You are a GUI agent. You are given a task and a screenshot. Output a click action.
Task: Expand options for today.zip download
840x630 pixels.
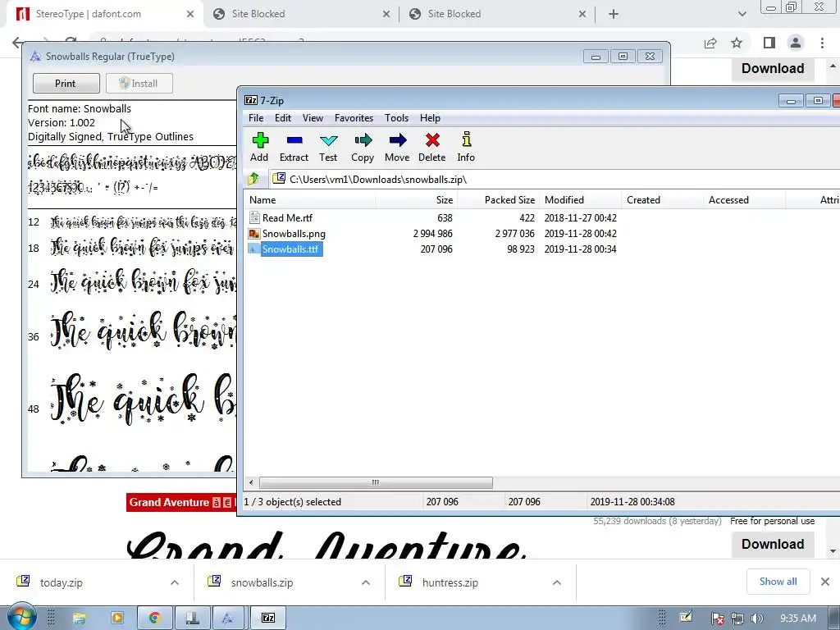point(175,583)
